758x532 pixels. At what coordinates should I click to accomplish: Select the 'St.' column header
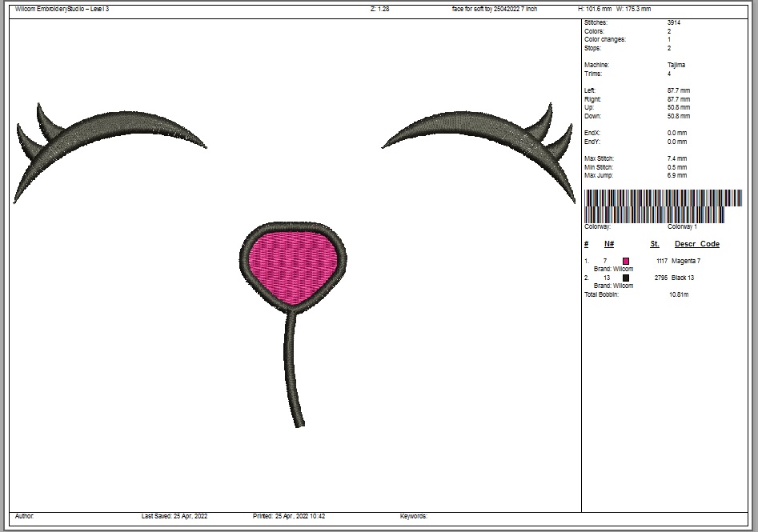point(655,244)
